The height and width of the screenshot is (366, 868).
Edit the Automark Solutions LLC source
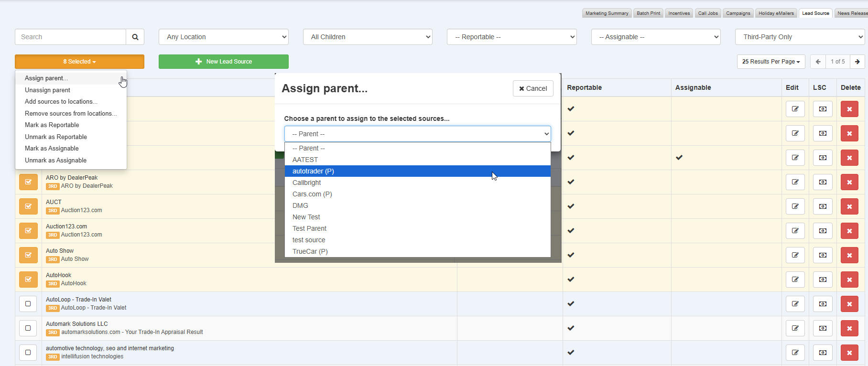coord(795,328)
